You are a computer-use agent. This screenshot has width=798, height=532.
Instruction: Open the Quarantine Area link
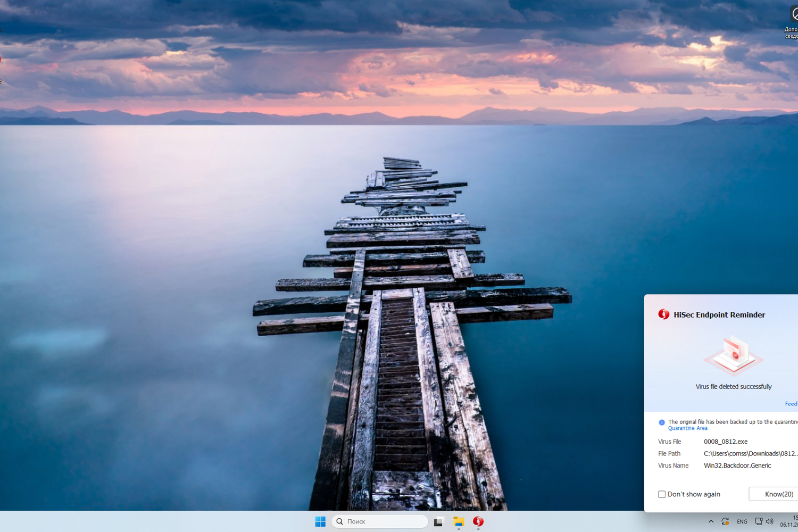coord(688,428)
